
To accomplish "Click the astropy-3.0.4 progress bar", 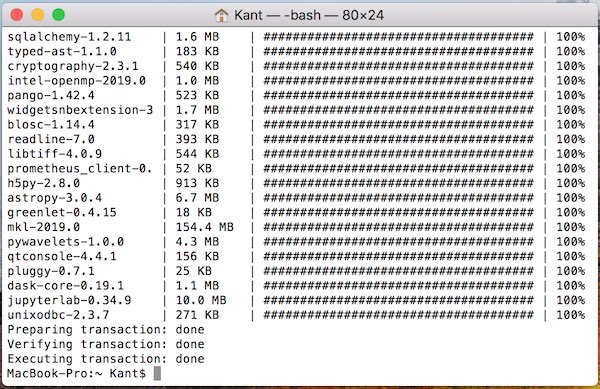I will [398, 198].
